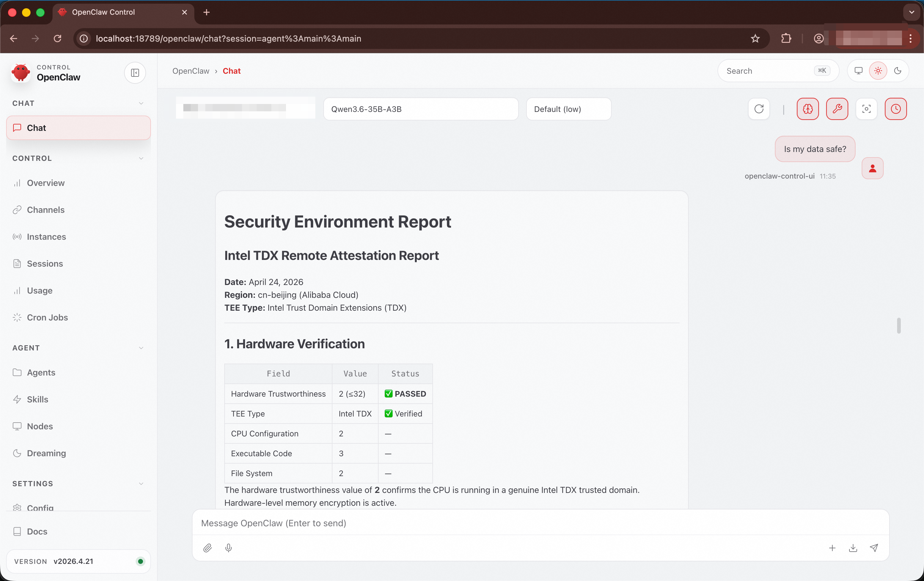
Task: View site information icon in address bar
Action: (84, 39)
